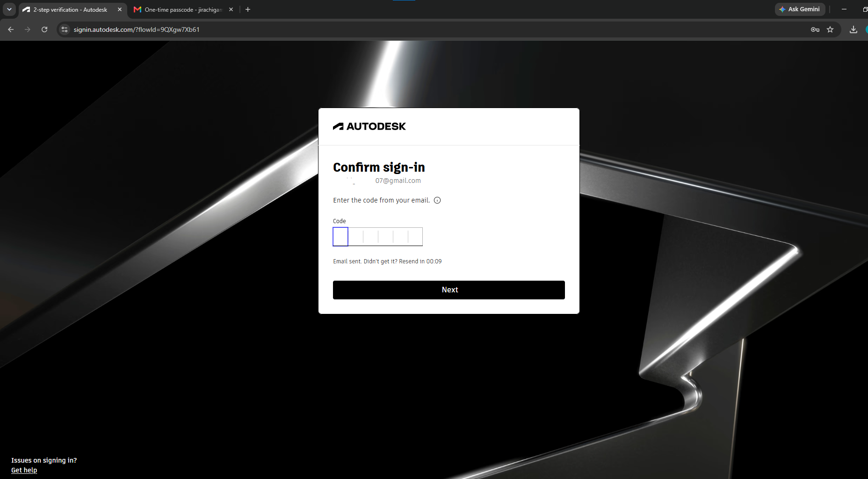
Task: Open the saved passwords key icon
Action: 815,29
